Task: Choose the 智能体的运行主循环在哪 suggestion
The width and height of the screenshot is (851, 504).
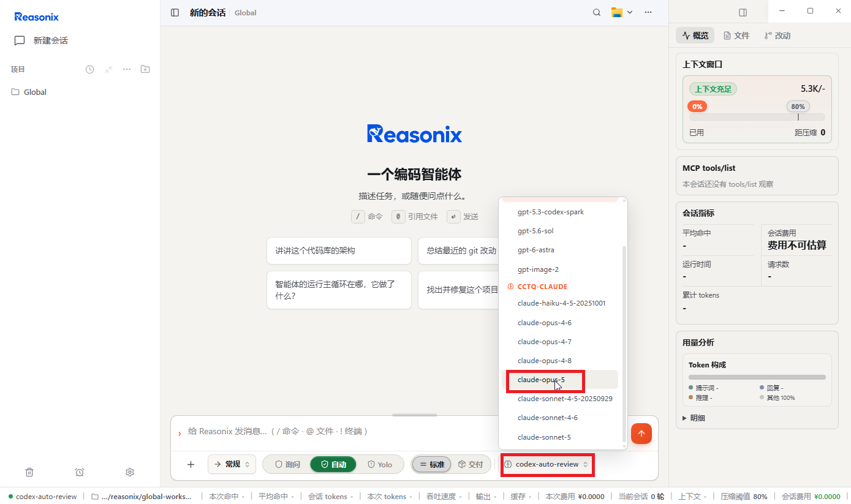Action: pyautogui.click(x=339, y=290)
